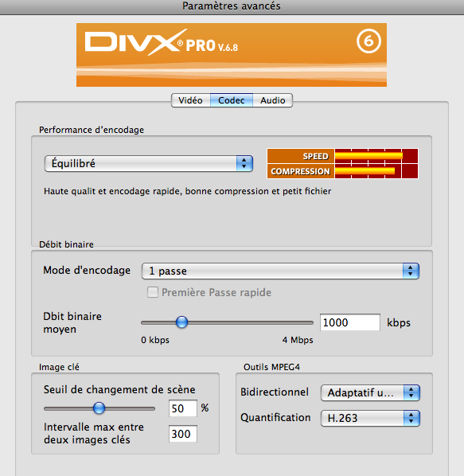Open the Équilibré performance dropdown
Screen dimensions: 464x476
click(x=149, y=164)
